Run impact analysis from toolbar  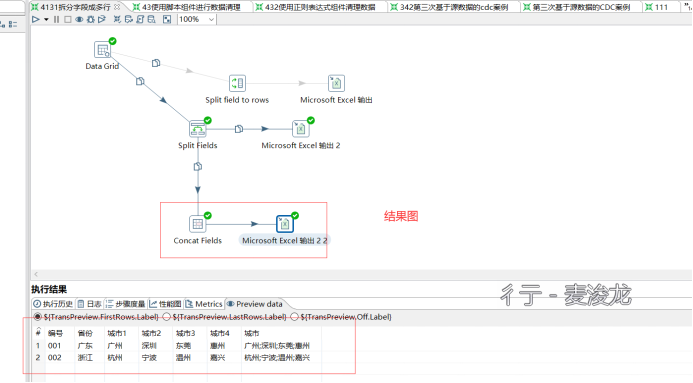pos(129,19)
